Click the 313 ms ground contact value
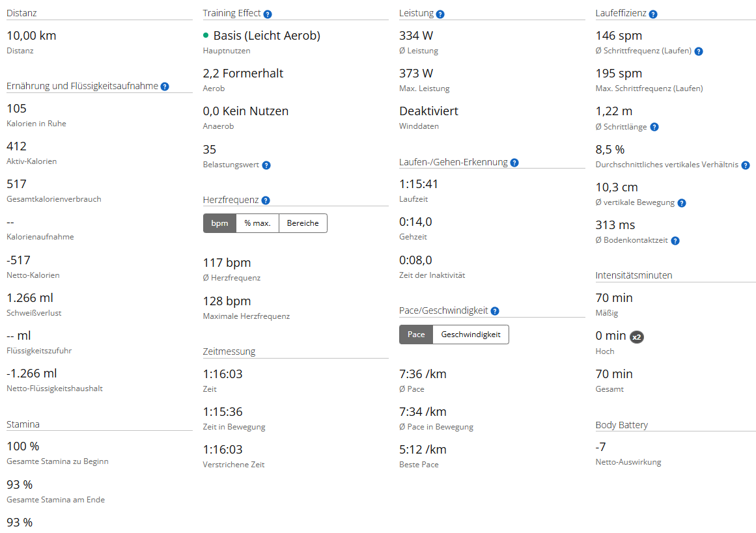756x533 pixels. (x=615, y=225)
